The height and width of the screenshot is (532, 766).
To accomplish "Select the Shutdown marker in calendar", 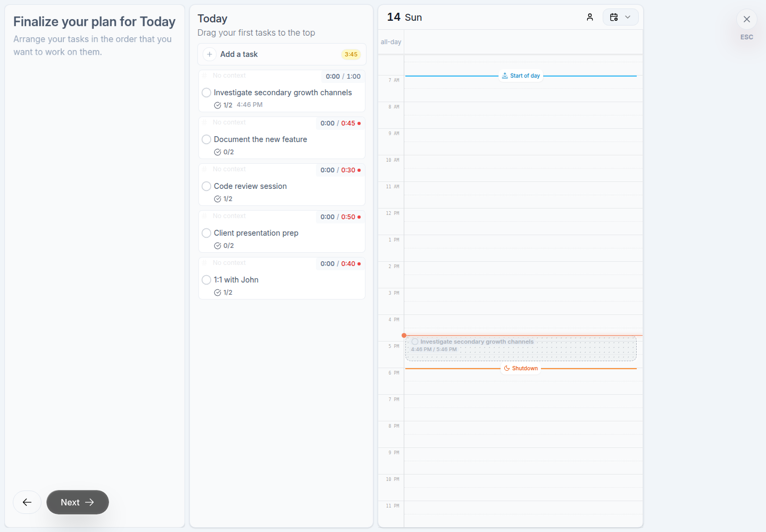I will (x=521, y=368).
